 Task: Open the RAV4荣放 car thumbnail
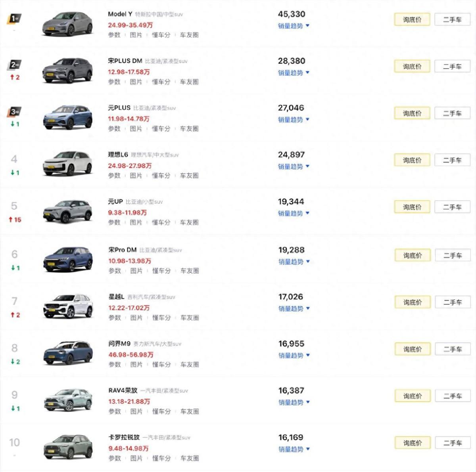tap(68, 399)
